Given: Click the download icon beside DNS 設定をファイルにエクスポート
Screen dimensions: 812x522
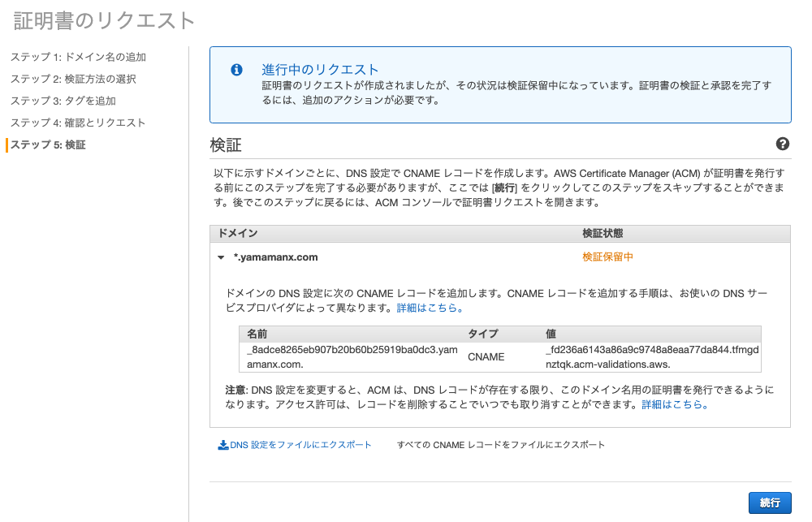Looking at the screenshot, I should pos(223,445).
